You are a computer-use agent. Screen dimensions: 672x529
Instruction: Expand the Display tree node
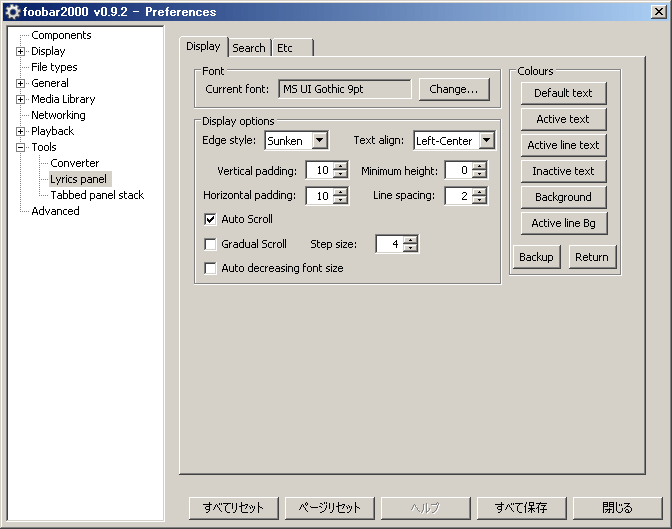tap(21, 51)
